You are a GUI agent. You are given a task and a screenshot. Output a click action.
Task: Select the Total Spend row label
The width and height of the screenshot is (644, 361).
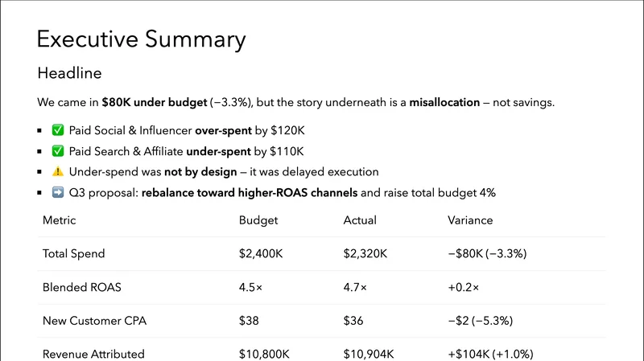[x=73, y=254]
